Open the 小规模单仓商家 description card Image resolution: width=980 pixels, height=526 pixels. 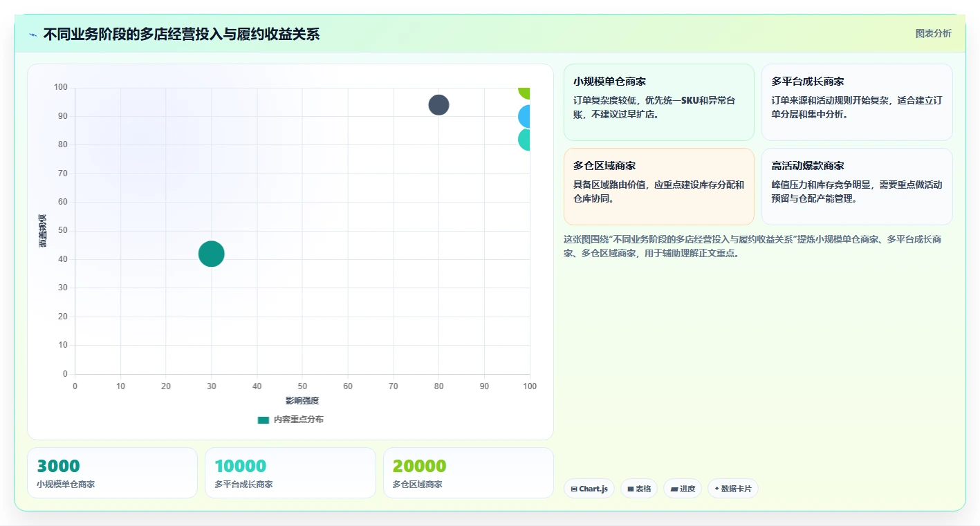[658, 102]
